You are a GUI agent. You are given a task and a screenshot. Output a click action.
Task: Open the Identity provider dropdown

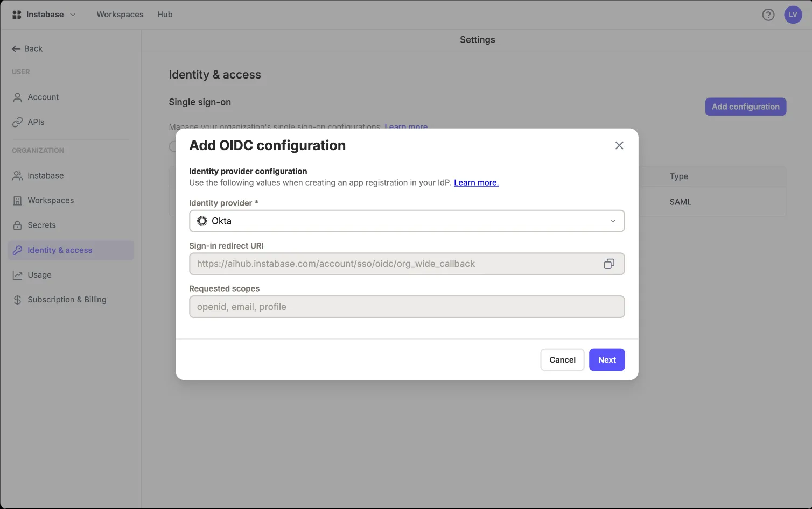point(407,221)
